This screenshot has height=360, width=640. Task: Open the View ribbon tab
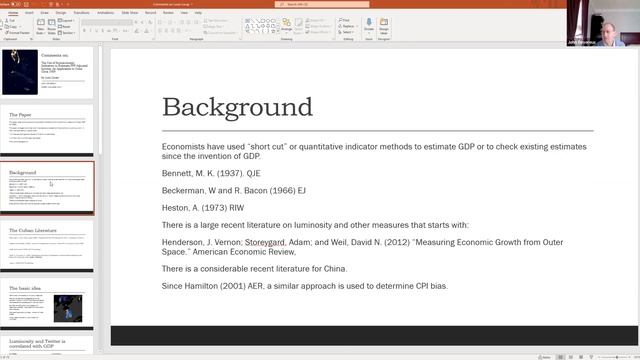184,13
